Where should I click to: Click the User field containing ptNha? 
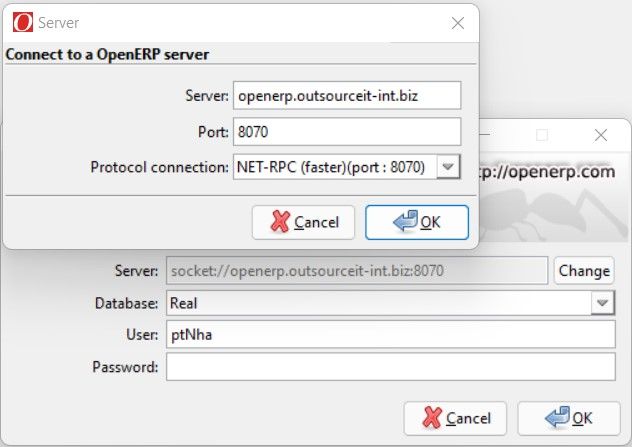click(391, 335)
